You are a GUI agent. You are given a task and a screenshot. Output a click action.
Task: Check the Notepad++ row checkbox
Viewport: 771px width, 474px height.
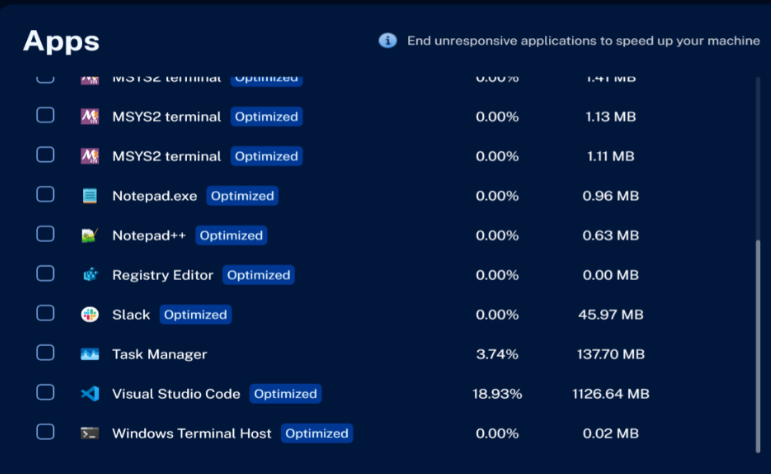pyautogui.click(x=45, y=234)
